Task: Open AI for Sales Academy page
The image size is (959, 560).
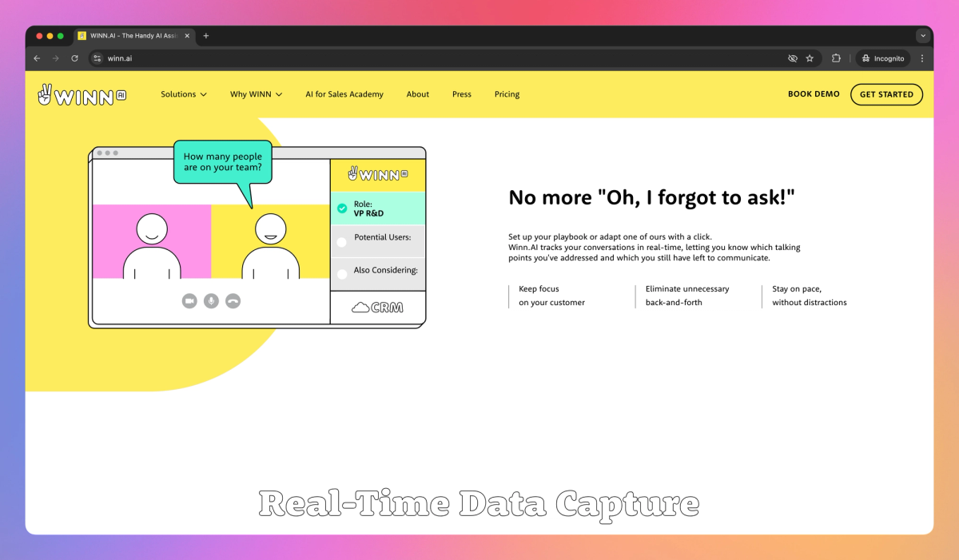Action: [x=344, y=94]
